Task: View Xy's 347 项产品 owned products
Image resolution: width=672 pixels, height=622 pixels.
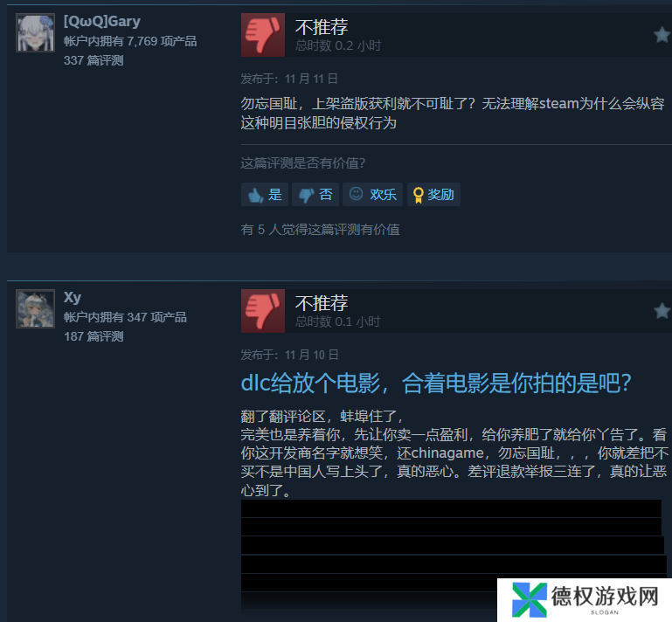Action: point(125,317)
